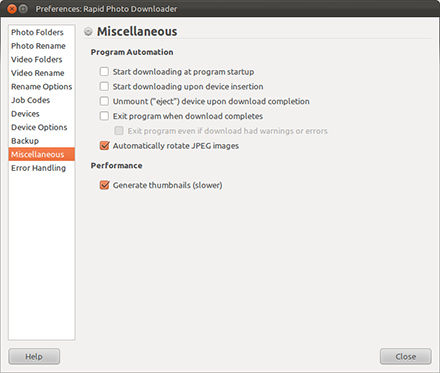Disable automatically rotate JPEG images
Viewport: 440px width, 373px height.
click(x=104, y=146)
